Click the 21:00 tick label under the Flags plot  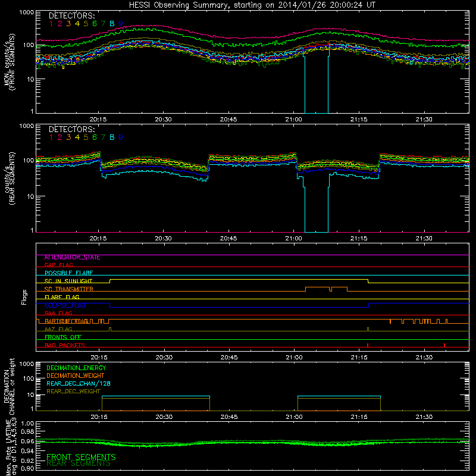point(294,358)
